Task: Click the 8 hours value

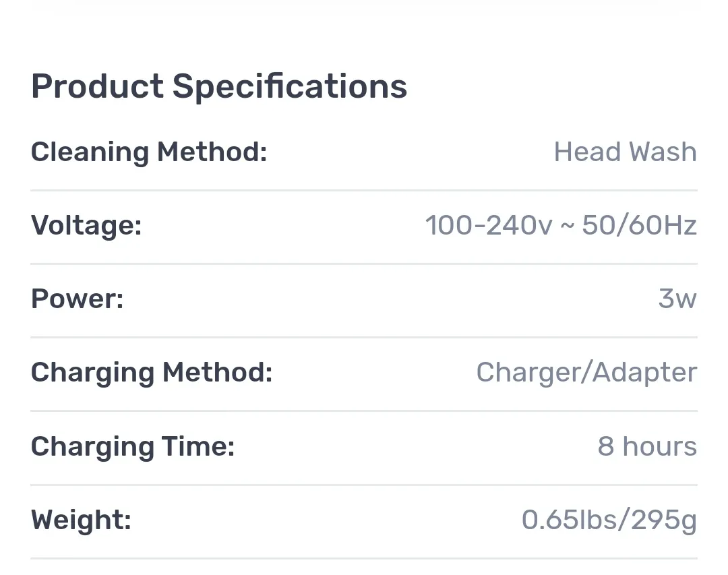Action: click(647, 446)
